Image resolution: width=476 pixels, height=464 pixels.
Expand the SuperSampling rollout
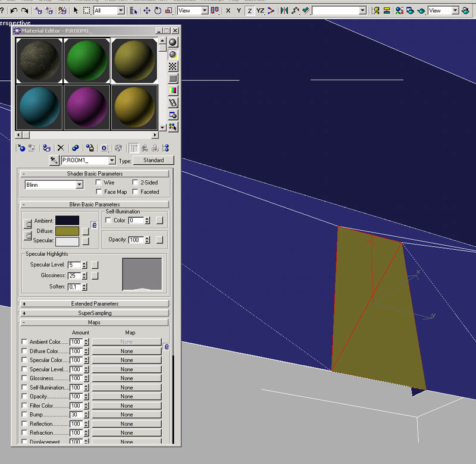click(x=95, y=313)
